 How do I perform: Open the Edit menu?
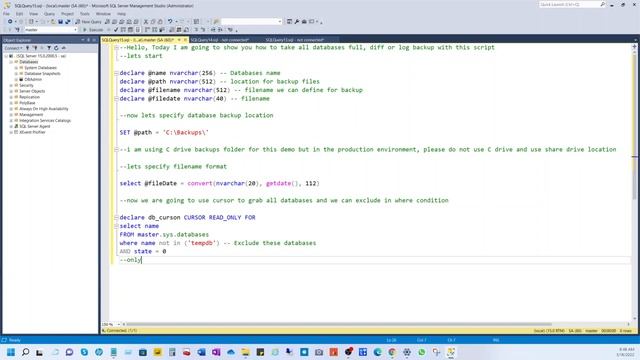point(20,14)
